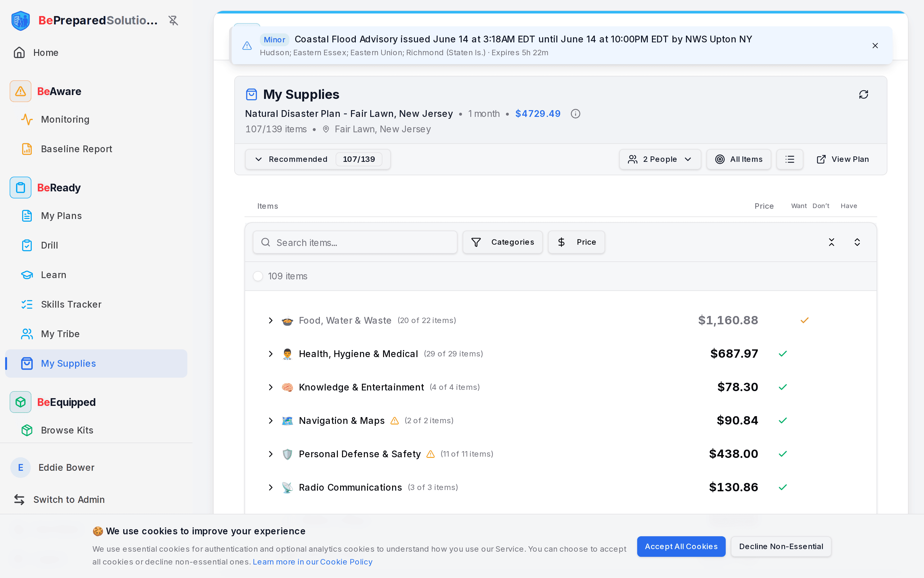Viewport: 924px width, 578px height.
Task: Toggle Want checkmark for Navigation & Maps
Action: 783,421
